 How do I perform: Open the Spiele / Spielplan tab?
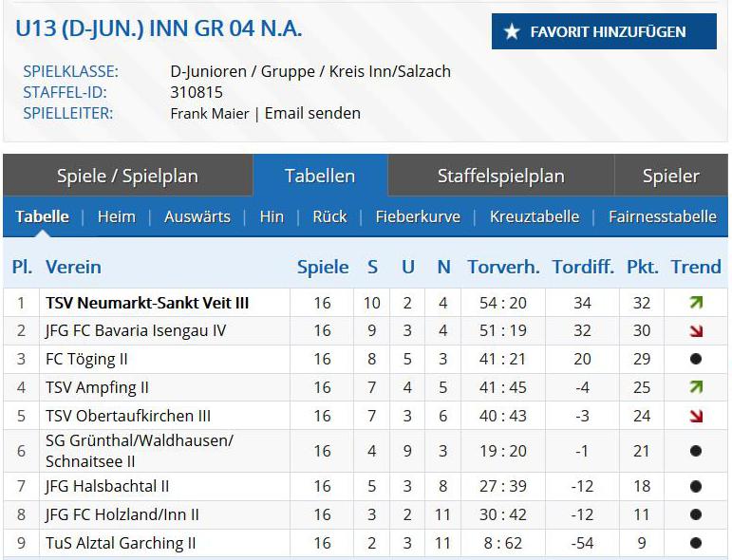click(127, 176)
